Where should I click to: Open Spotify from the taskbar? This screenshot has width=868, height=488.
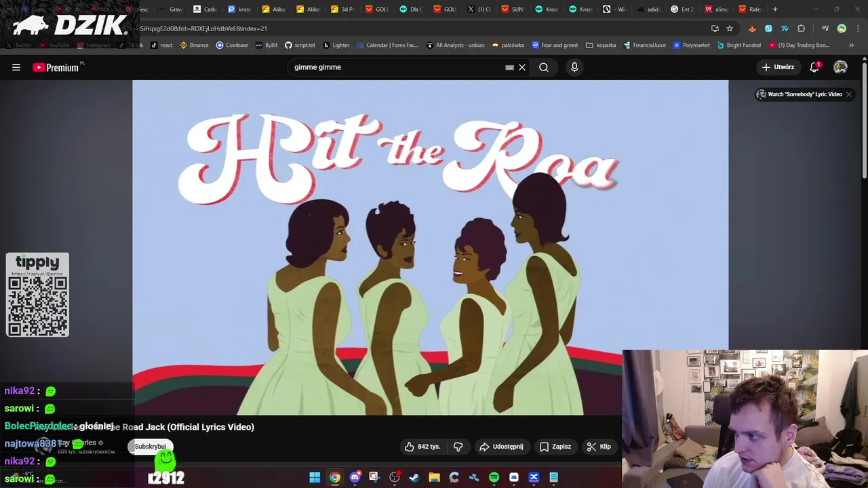(494, 477)
